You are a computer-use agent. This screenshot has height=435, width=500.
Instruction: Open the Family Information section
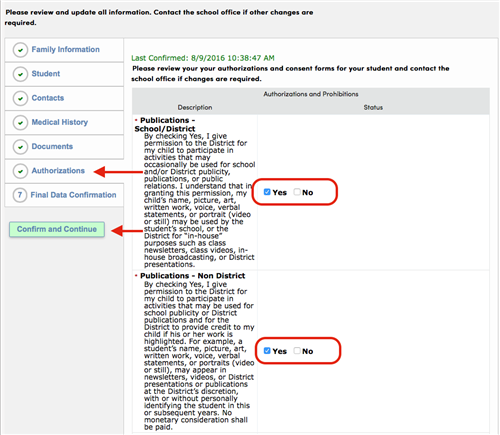click(x=65, y=49)
